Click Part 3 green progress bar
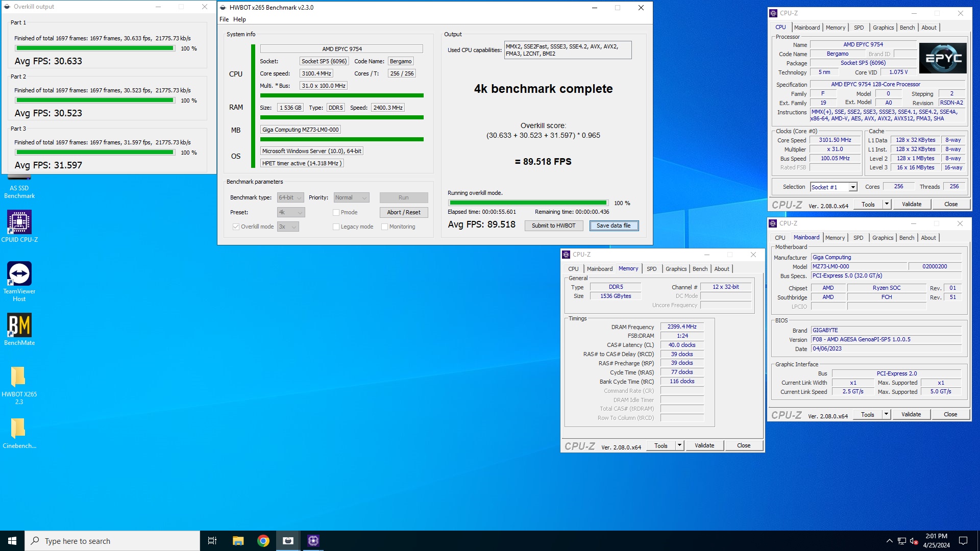Screen dimensions: 980x551 [x=94, y=153]
